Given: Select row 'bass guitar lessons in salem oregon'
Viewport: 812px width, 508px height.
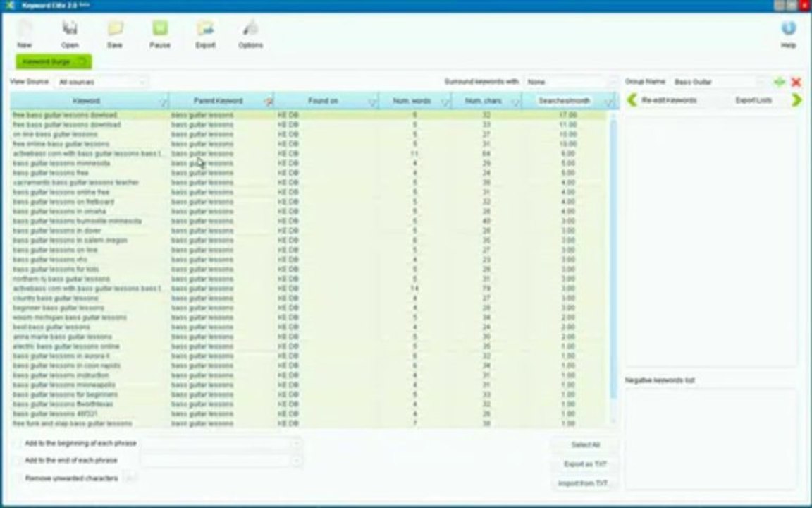Looking at the screenshot, I should [309, 241].
